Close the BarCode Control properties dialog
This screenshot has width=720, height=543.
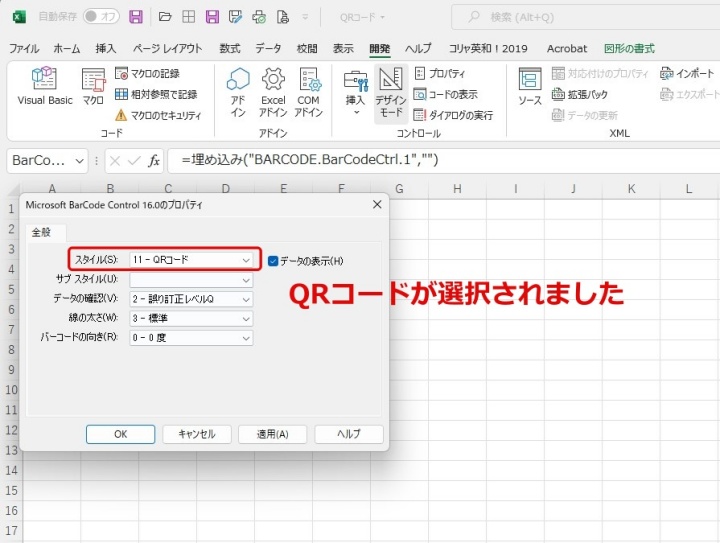click(377, 204)
